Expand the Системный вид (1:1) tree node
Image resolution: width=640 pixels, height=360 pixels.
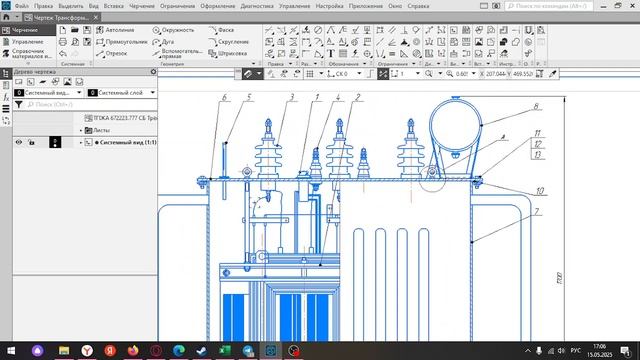81,142
